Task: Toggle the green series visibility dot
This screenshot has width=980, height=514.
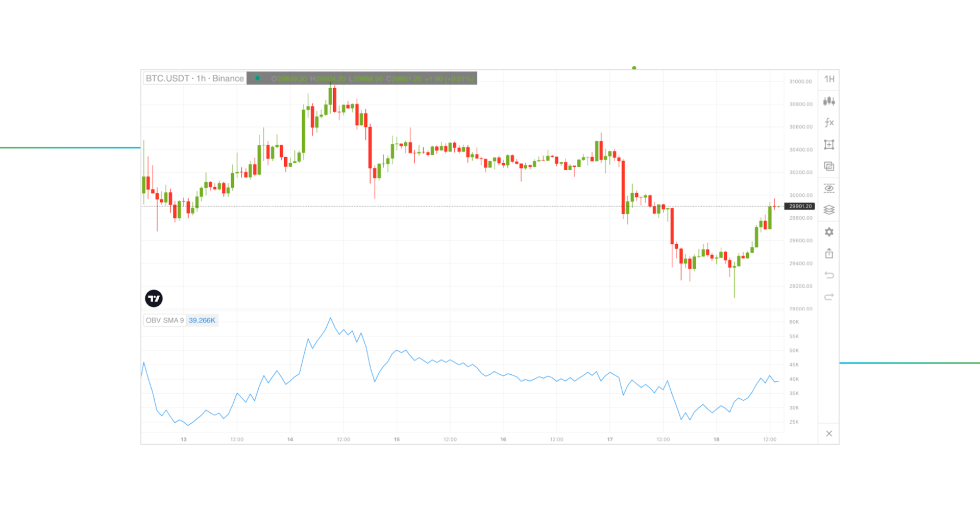Action: pyautogui.click(x=258, y=78)
